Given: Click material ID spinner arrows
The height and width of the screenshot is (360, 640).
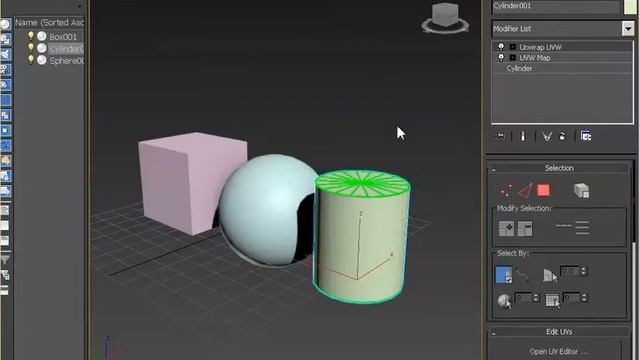Looking at the screenshot, I should 536,298.
